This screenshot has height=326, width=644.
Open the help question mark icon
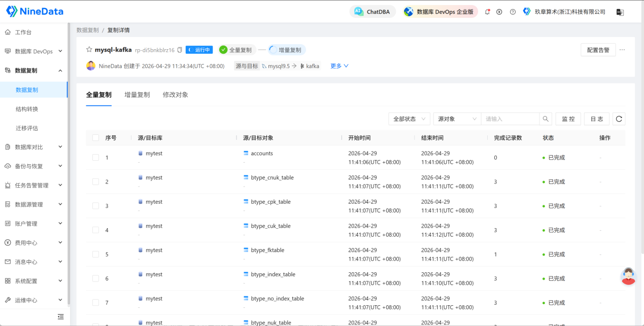pyautogui.click(x=513, y=12)
